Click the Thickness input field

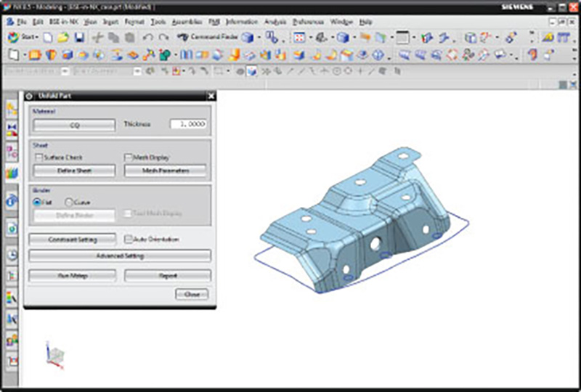point(189,125)
